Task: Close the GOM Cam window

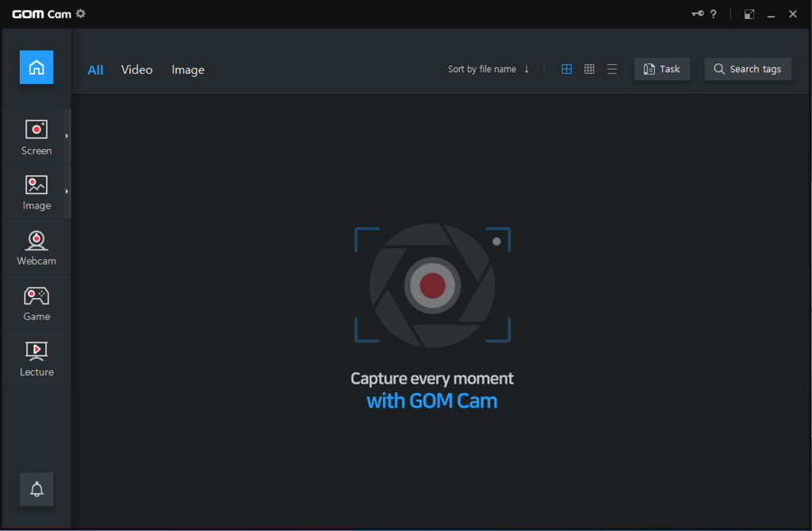Action: click(793, 14)
